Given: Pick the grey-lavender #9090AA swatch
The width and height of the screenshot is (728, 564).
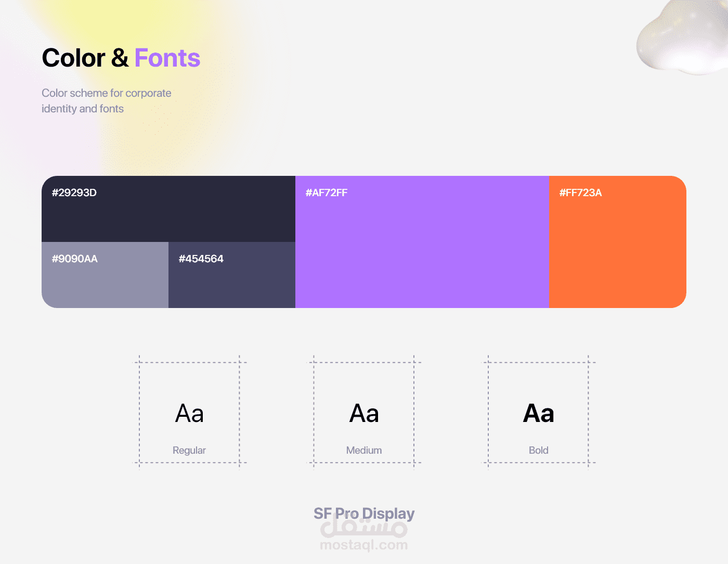Looking at the screenshot, I should click(105, 275).
